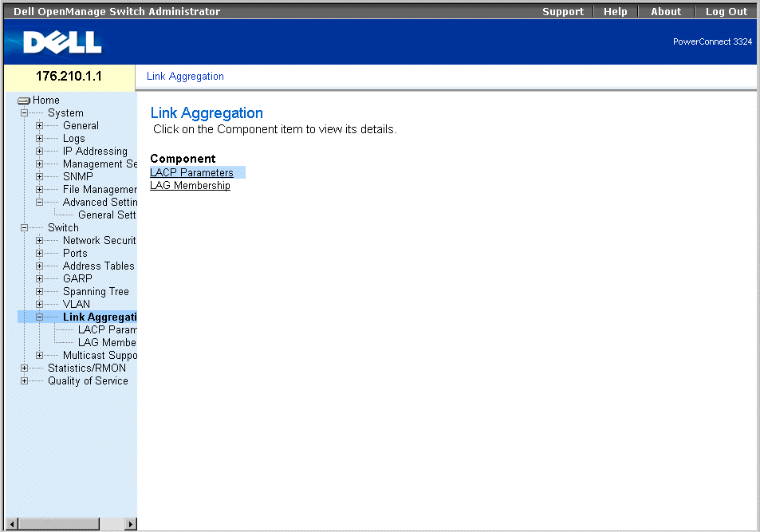Select General Settings under Advanced Settings

pyautogui.click(x=107, y=215)
